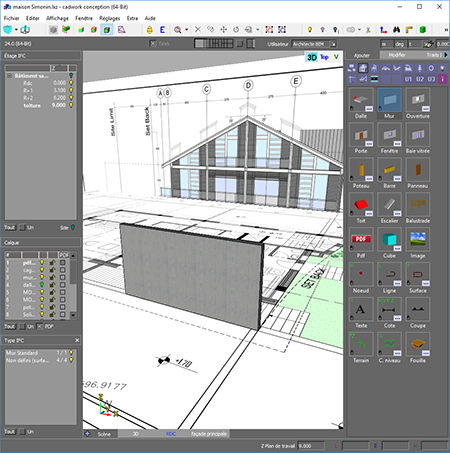Switch to the Modifier tab
Viewport: 450px width, 453px height.
click(397, 55)
